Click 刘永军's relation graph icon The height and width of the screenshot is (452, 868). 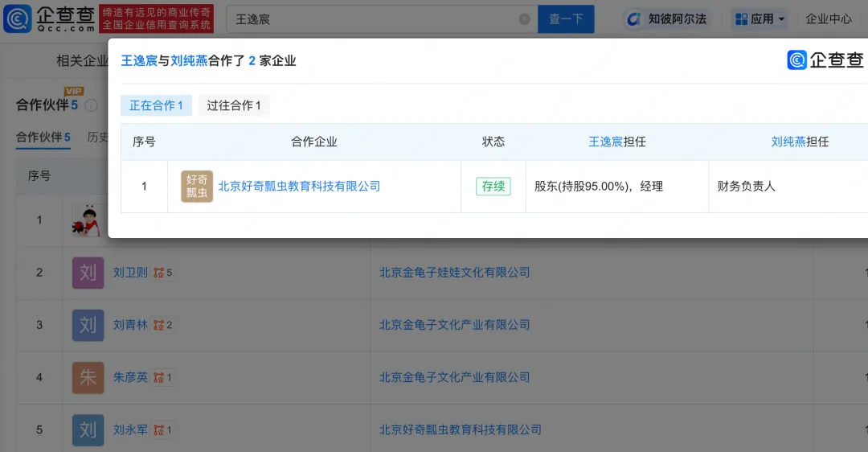point(159,430)
